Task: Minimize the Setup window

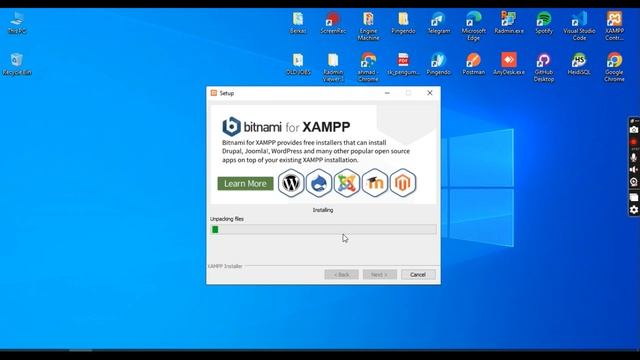Action: point(387,93)
